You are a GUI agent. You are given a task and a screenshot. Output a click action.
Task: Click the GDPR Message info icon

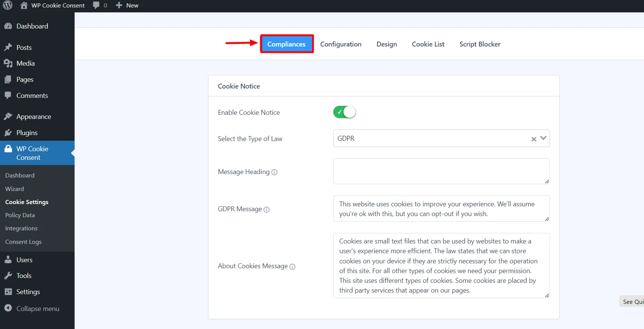[267, 210]
